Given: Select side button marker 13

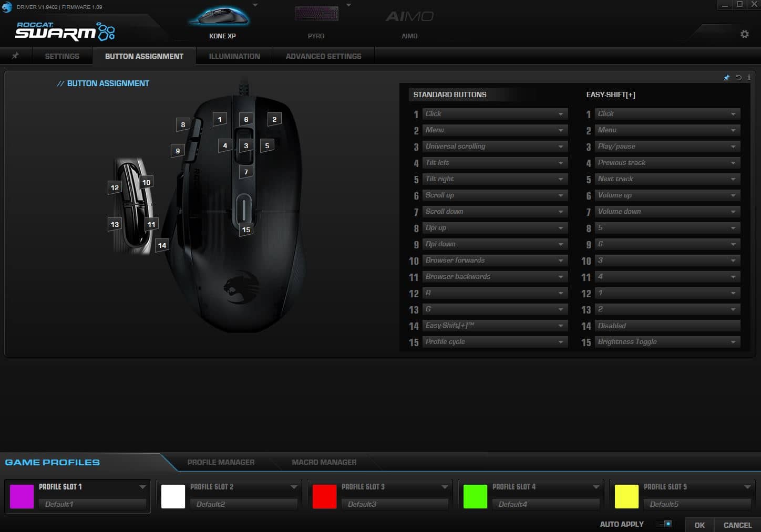Looking at the screenshot, I should coord(115,224).
